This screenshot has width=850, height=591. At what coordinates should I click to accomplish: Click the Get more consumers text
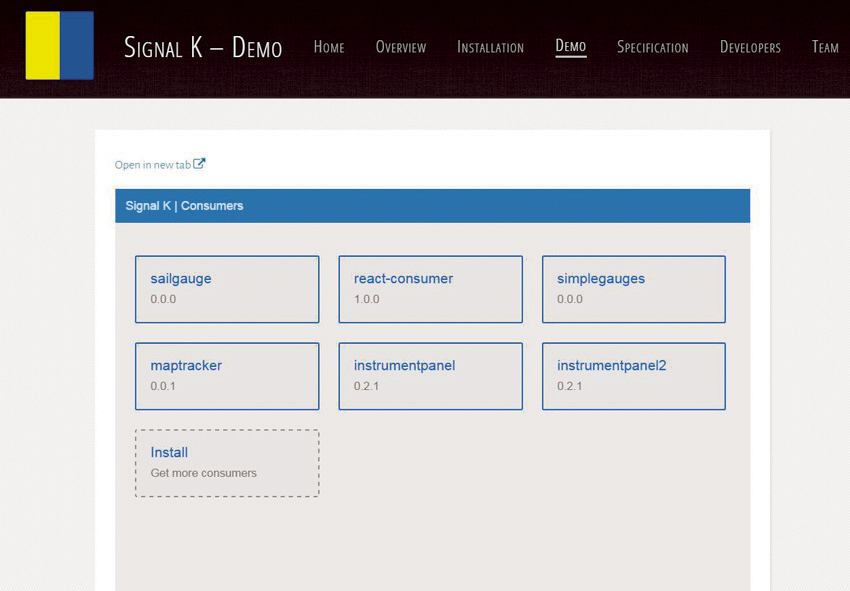[203, 473]
